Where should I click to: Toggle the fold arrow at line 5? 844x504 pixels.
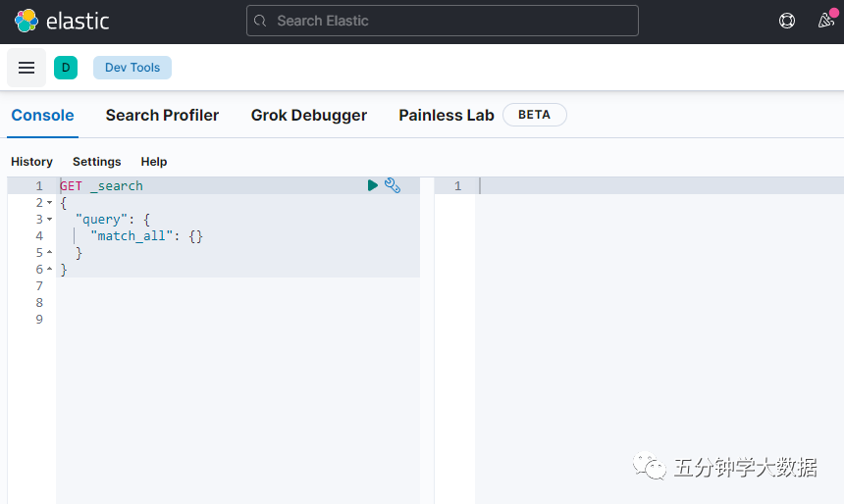pyautogui.click(x=50, y=253)
